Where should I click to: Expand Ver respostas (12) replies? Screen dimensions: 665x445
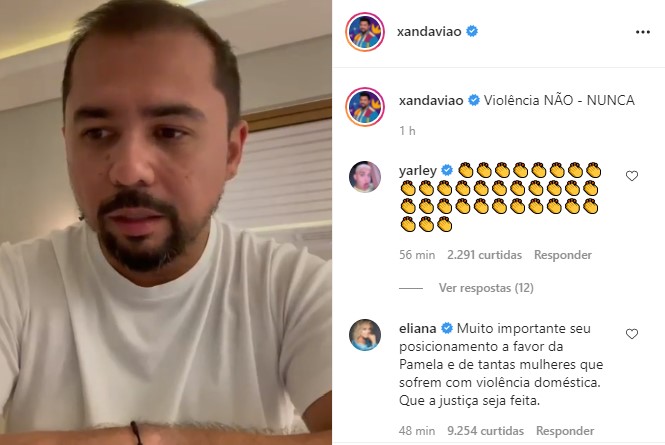(x=486, y=288)
